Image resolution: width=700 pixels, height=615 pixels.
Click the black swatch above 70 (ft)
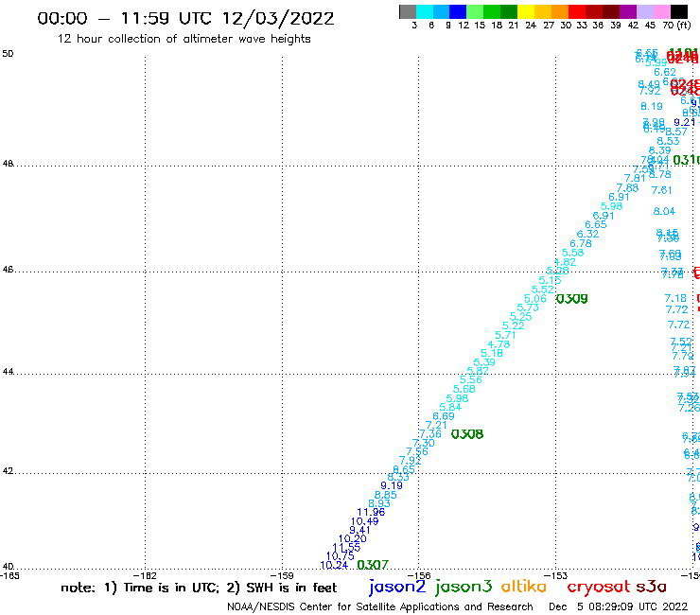pos(678,11)
